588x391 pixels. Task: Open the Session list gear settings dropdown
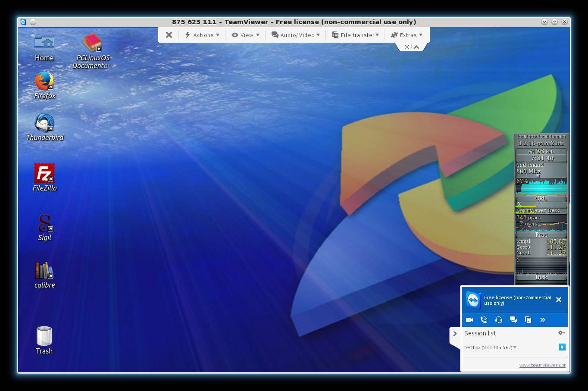click(x=561, y=333)
